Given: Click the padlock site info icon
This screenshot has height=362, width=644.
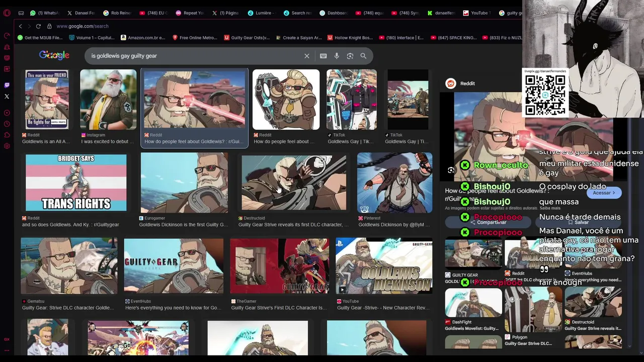Looking at the screenshot, I should coord(49,26).
